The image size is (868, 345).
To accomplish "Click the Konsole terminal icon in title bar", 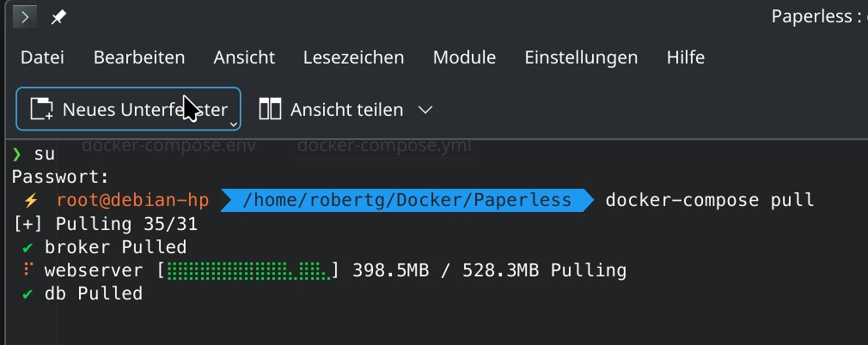I will [x=26, y=16].
